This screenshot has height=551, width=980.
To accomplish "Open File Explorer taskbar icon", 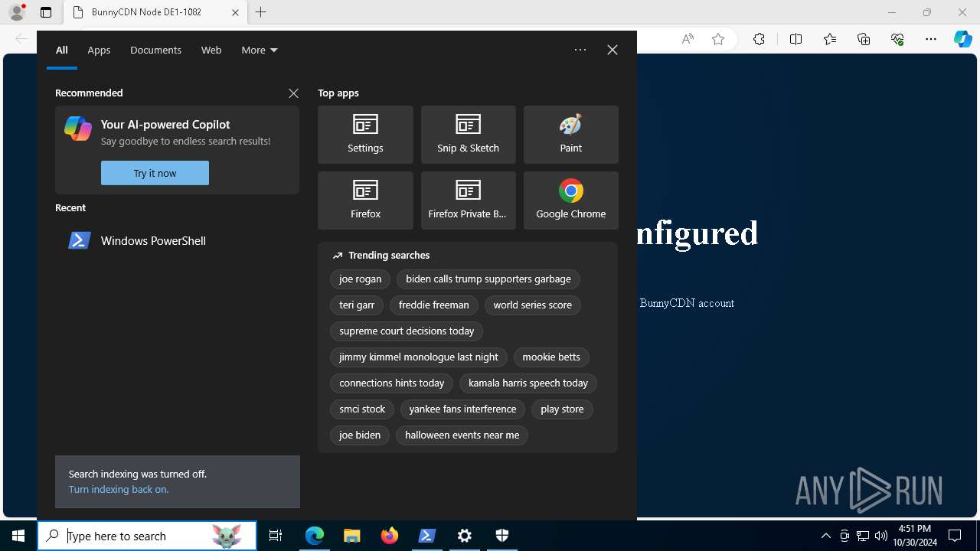I will pos(352,536).
